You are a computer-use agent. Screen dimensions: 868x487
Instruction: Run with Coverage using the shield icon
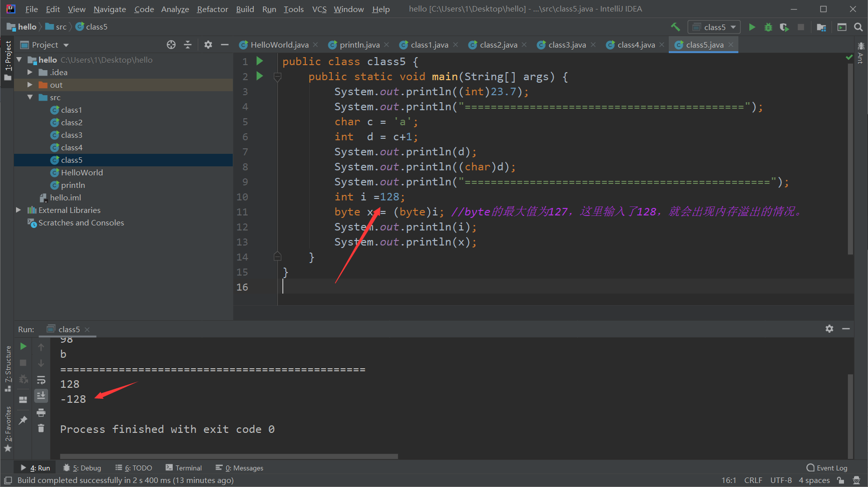[784, 27]
